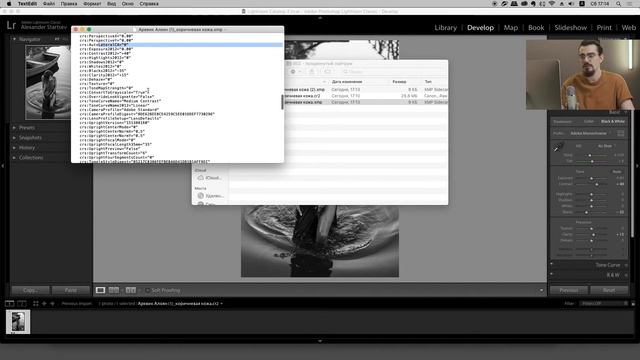Image resolution: width=640 pixels, height=360 pixels.
Task: Open the Правка menu
Action: [69, 4]
